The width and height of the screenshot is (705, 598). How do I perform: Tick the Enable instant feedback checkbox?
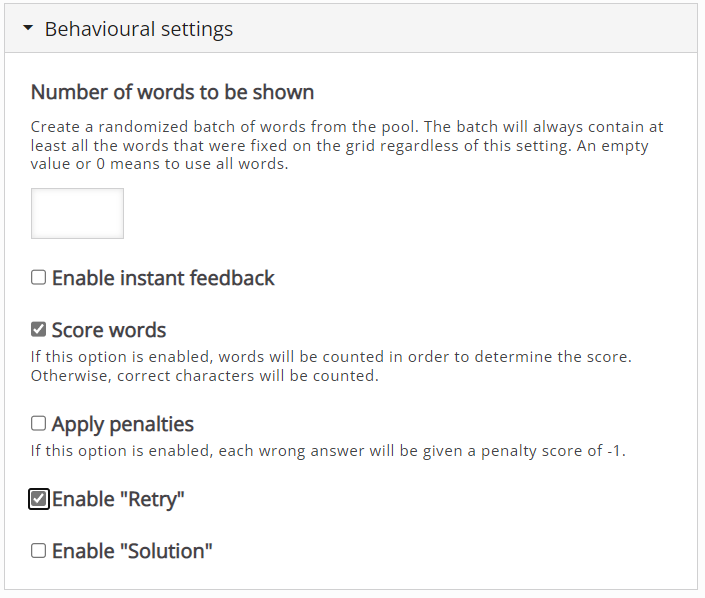pyautogui.click(x=38, y=277)
